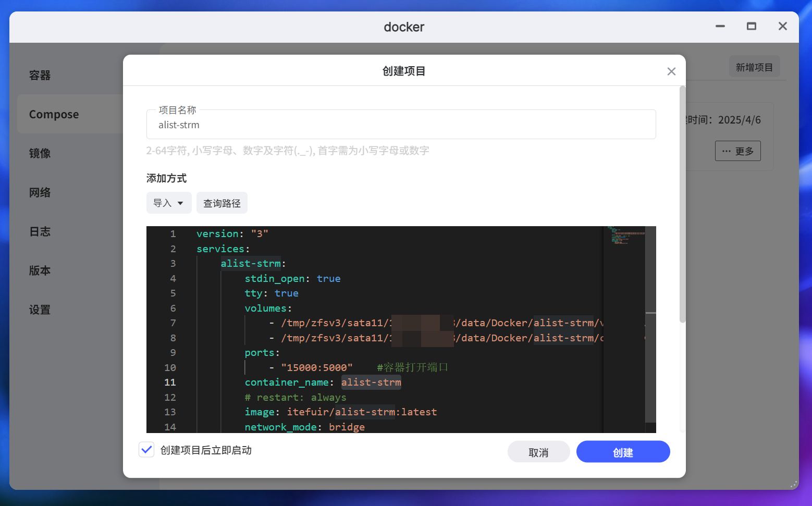The width and height of the screenshot is (812, 506).
Task: Toggle 创建项目后立即启动 checkbox
Action: point(146,450)
